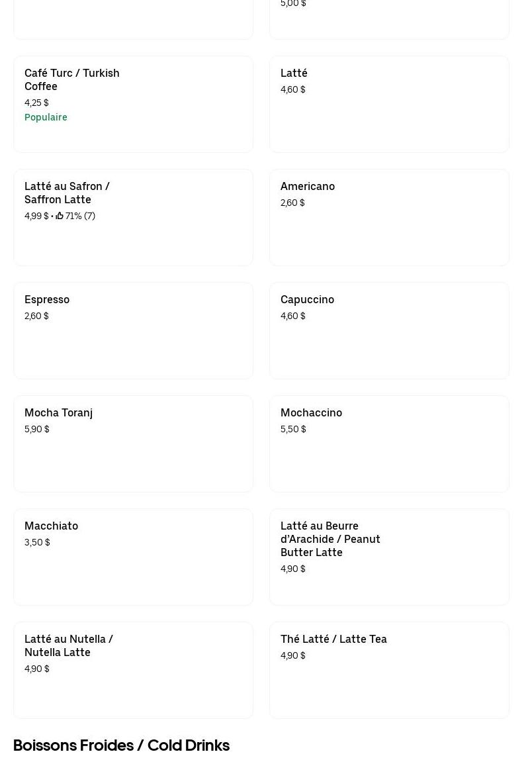Choose Latté au Nutella / Nutella Latte

tap(133, 671)
